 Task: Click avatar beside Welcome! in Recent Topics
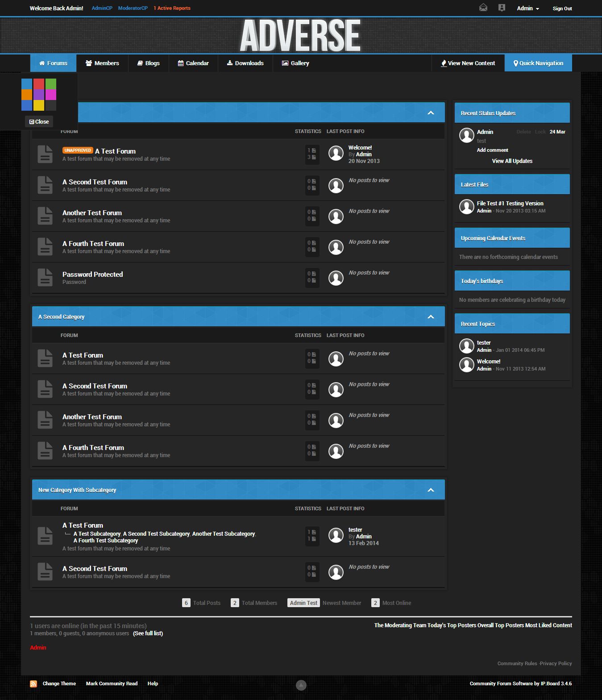pyautogui.click(x=467, y=365)
